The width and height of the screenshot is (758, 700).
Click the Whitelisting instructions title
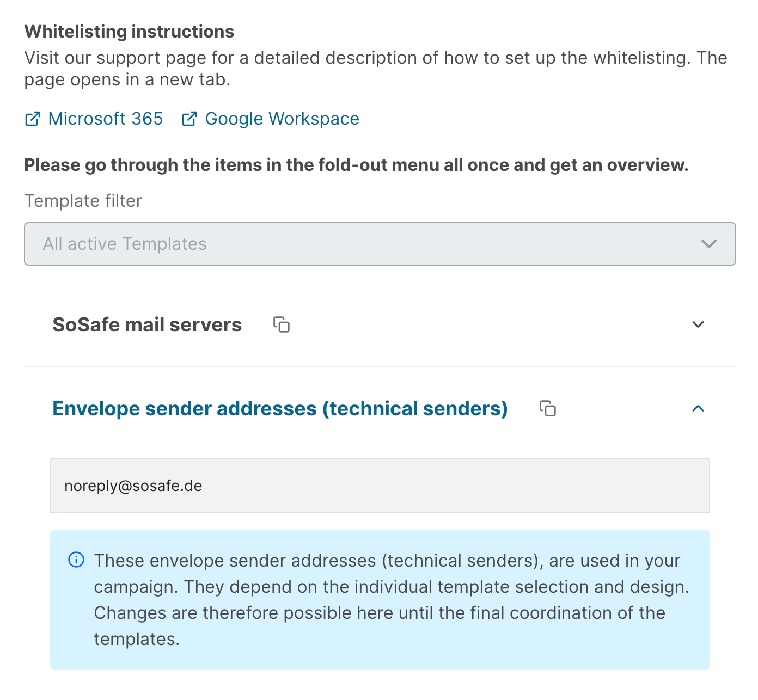point(129,31)
